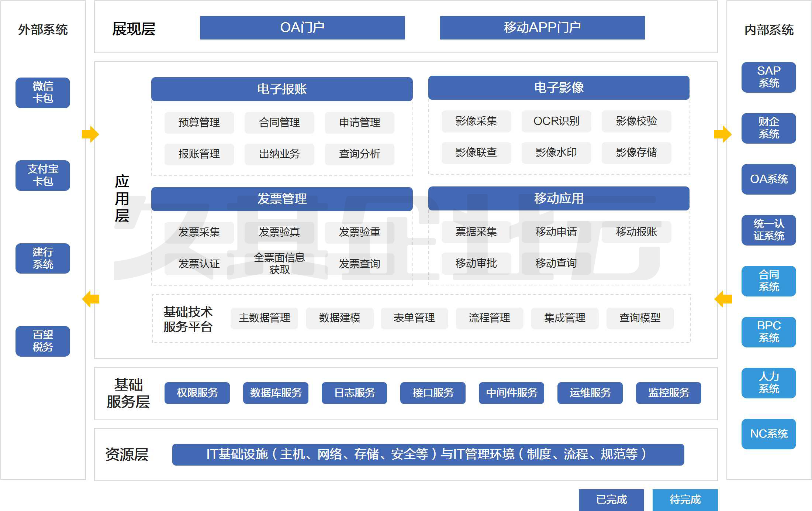Click the 已完成 legend swatch

(x=611, y=500)
